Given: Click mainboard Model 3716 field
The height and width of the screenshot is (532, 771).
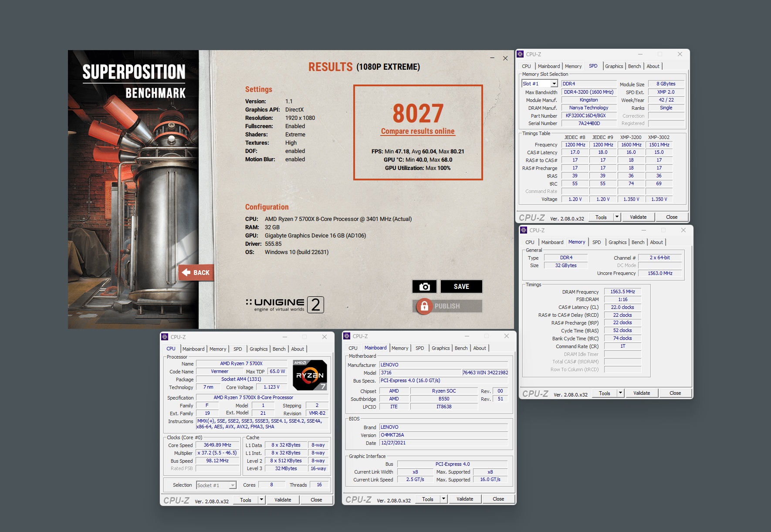Looking at the screenshot, I should 420,373.
